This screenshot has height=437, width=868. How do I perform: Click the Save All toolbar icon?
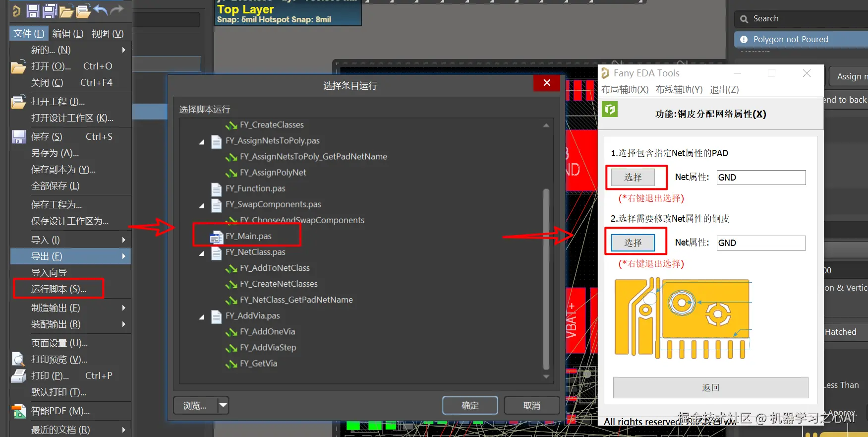50,11
